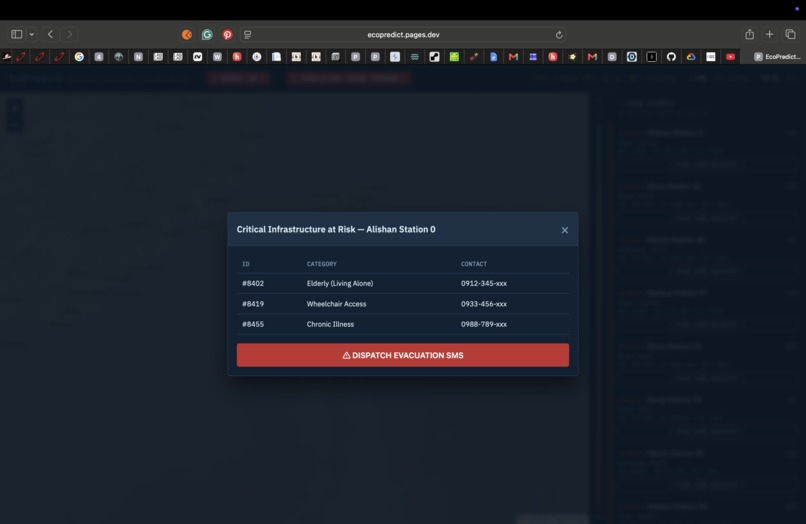Open a new tab with the plus button
806x524 pixels.
click(770, 34)
